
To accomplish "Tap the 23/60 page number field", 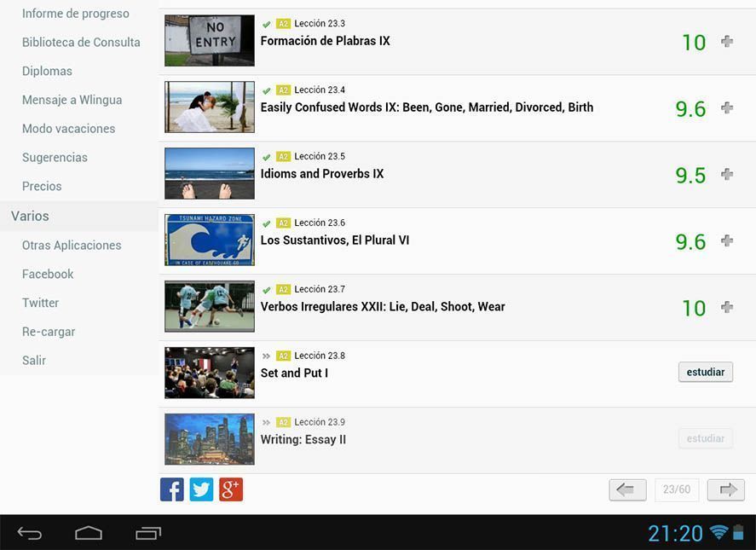I will [x=677, y=489].
